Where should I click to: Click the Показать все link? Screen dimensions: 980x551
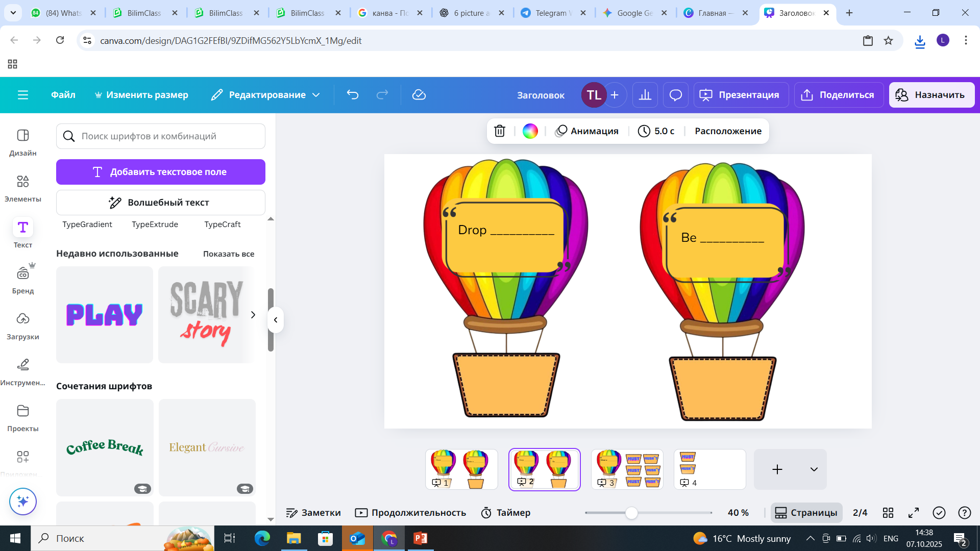[x=229, y=254]
